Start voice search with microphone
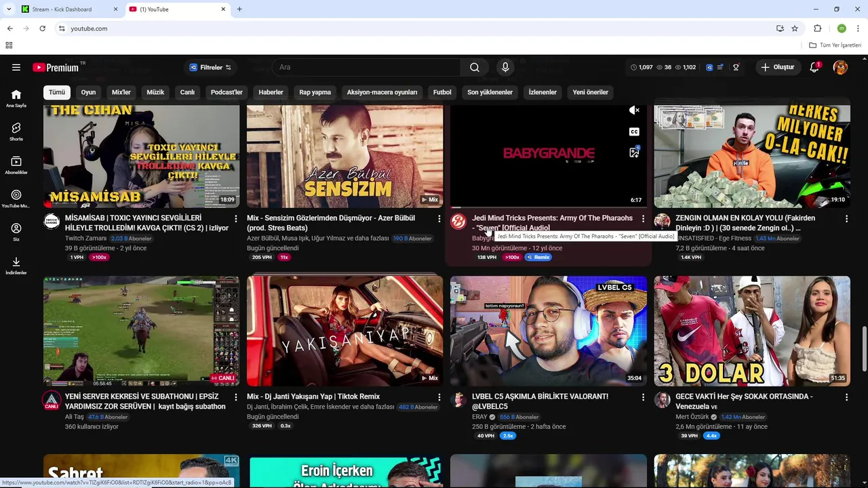Screen dimensions: 868x488 [505, 67]
